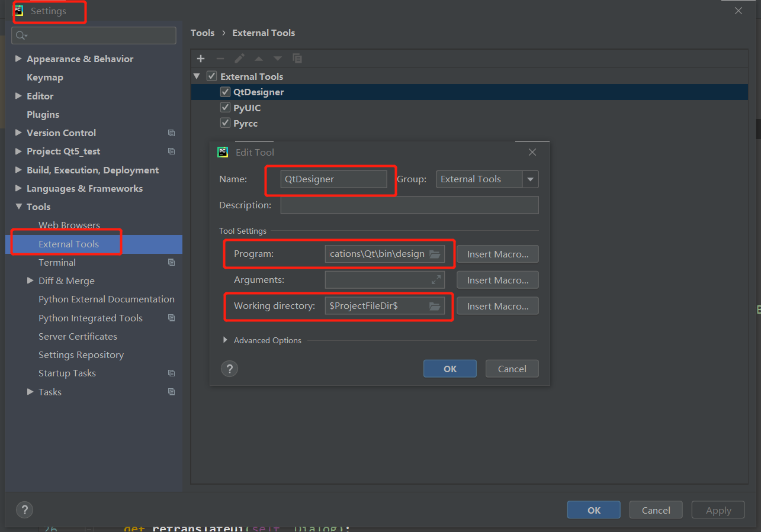
Task: Toggle the External Tools group checkbox
Action: (x=211, y=76)
